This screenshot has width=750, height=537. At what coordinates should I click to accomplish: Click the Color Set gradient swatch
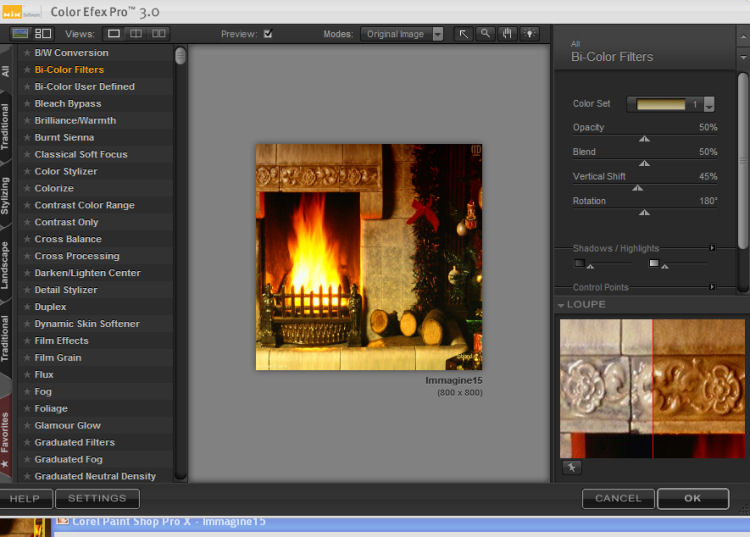tap(661, 104)
